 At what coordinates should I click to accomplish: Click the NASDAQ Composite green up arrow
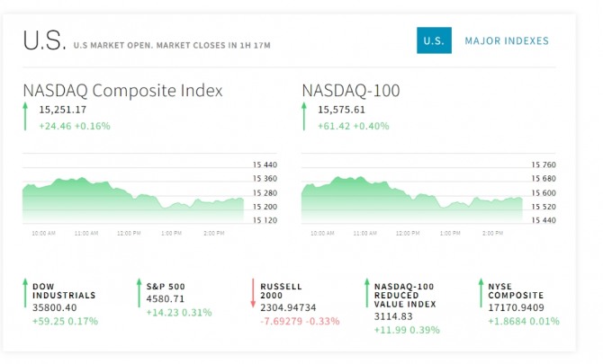pos(26,117)
